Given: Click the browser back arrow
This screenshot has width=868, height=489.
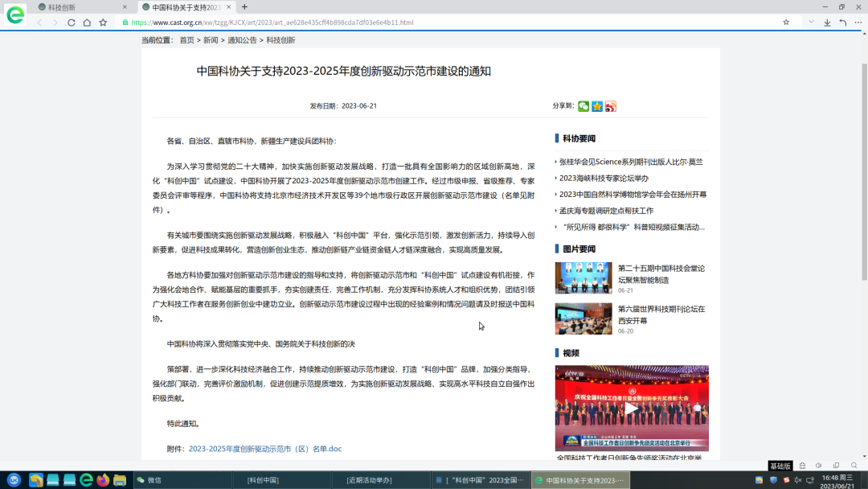Looking at the screenshot, I should (40, 23).
